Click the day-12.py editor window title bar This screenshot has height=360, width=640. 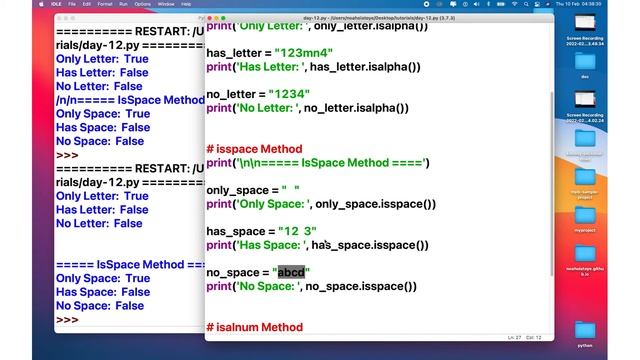point(379,18)
